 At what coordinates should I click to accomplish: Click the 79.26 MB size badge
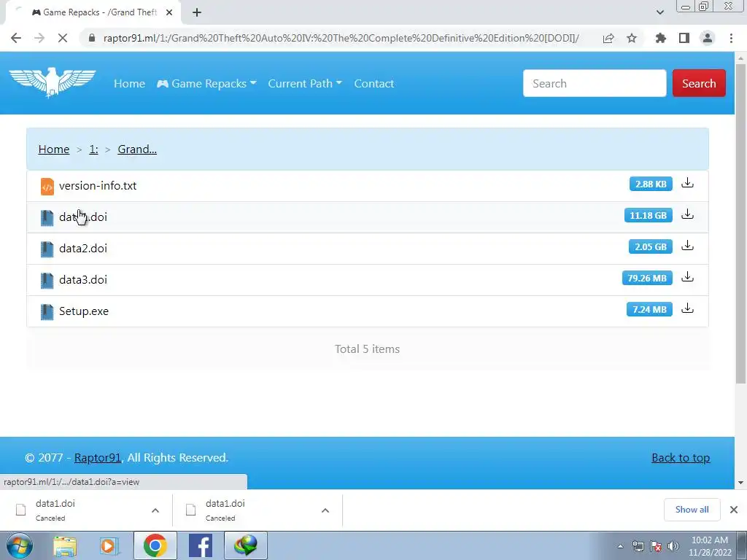pos(647,278)
